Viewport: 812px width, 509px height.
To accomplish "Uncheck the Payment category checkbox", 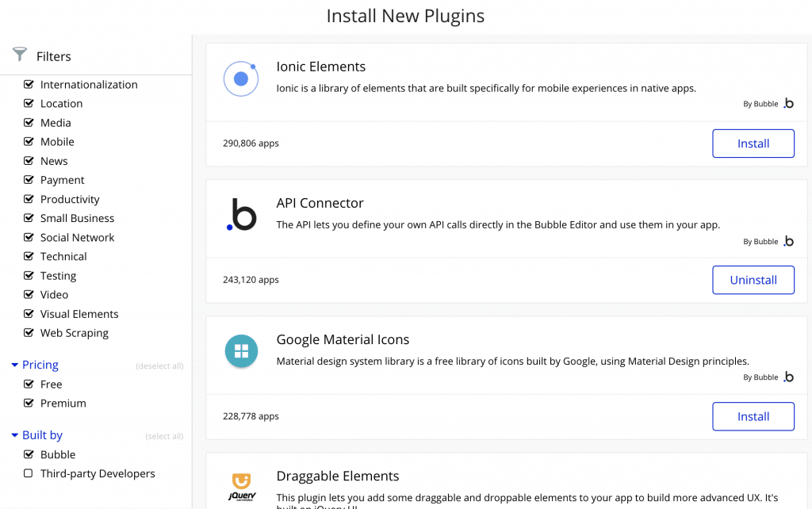I will click(x=29, y=180).
